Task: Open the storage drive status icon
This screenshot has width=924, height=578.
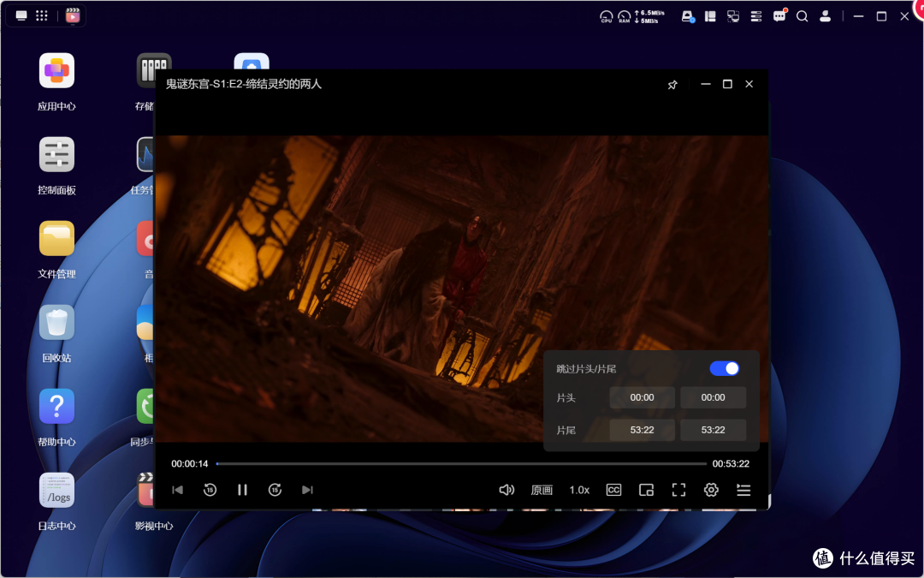Action: pos(688,16)
